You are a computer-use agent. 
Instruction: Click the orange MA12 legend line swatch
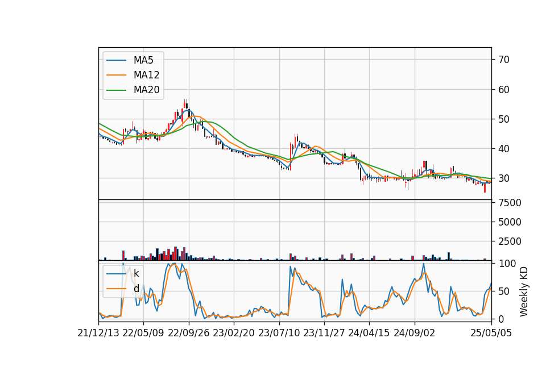tap(116, 75)
